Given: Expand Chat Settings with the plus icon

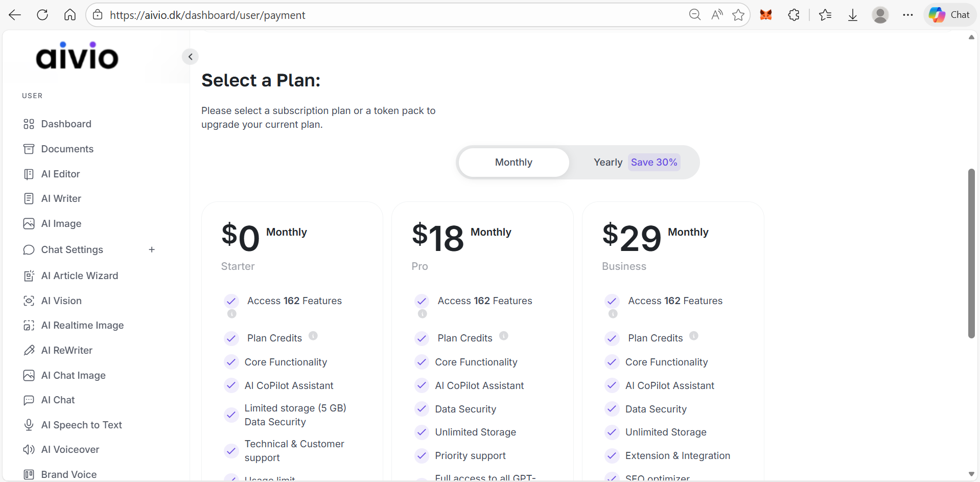Looking at the screenshot, I should 152,249.
